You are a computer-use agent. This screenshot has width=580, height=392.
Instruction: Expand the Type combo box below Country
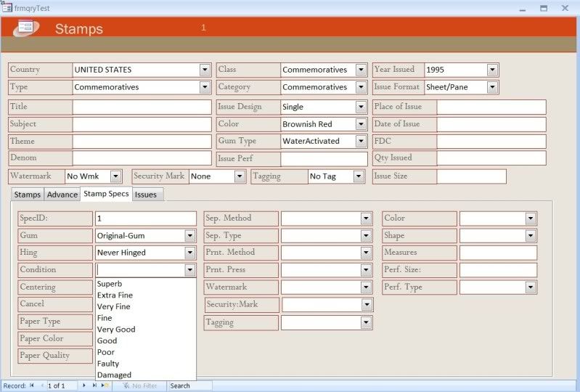[x=205, y=87]
